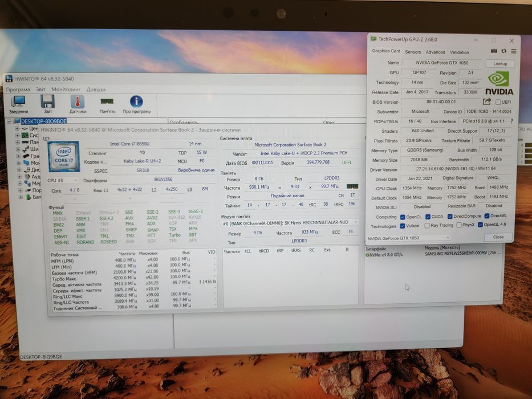Image resolution: width=532 pixels, height=399 pixels.
Task: Click the green memory chip icon beside 99.7 МГц
Action: [352, 186]
